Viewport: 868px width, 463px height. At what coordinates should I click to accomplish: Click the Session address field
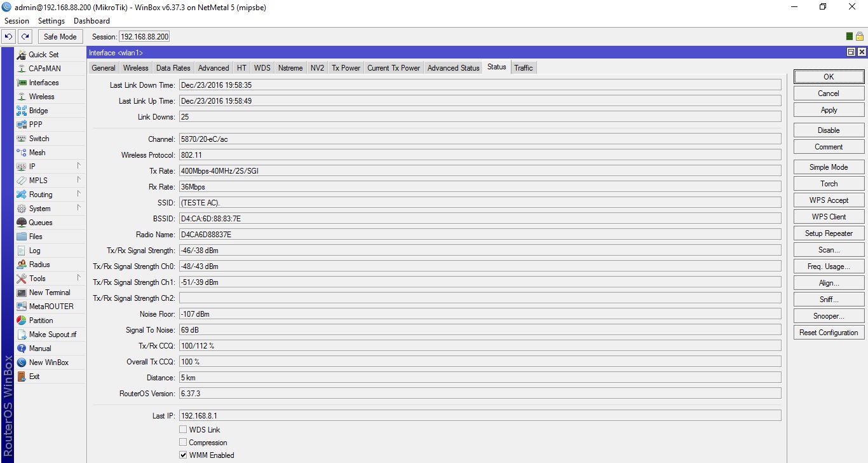pyautogui.click(x=144, y=37)
